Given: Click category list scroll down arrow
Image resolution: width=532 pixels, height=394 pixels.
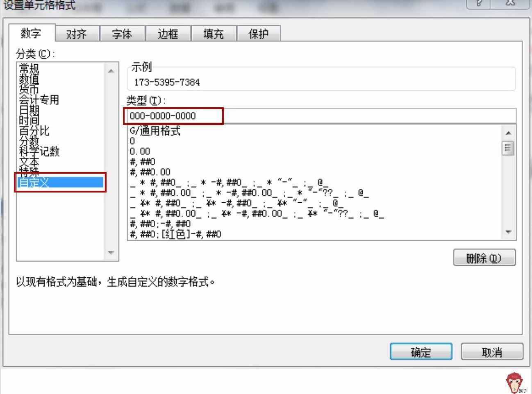Looking at the screenshot, I should click(111, 252).
